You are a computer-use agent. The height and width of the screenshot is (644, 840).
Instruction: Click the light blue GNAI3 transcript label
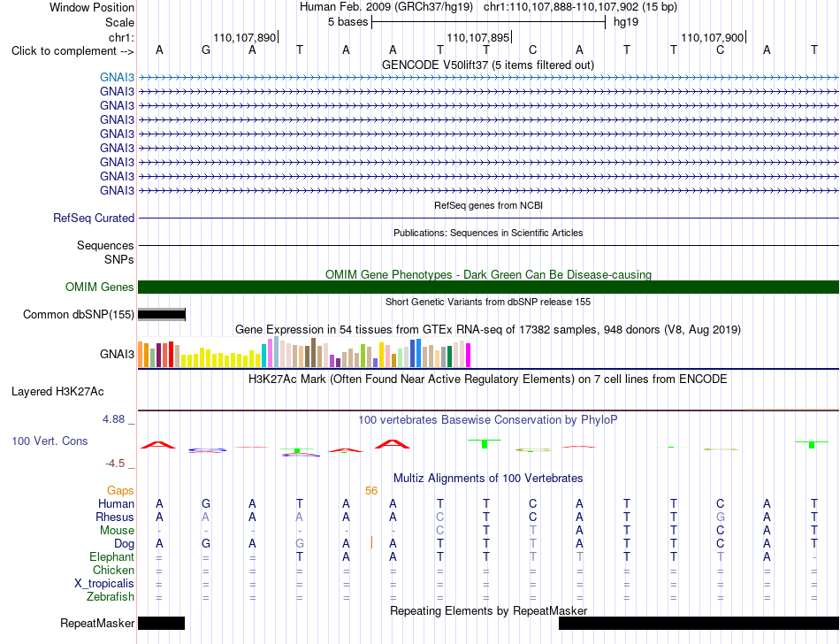117,77
